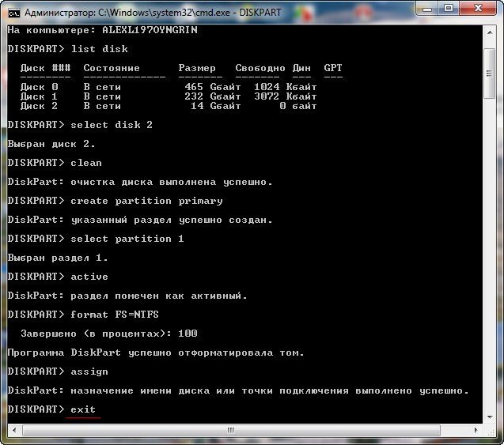Click the 'exit' command at the prompt
Image resolution: width=504 pixels, height=445 pixels.
(83, 409)
